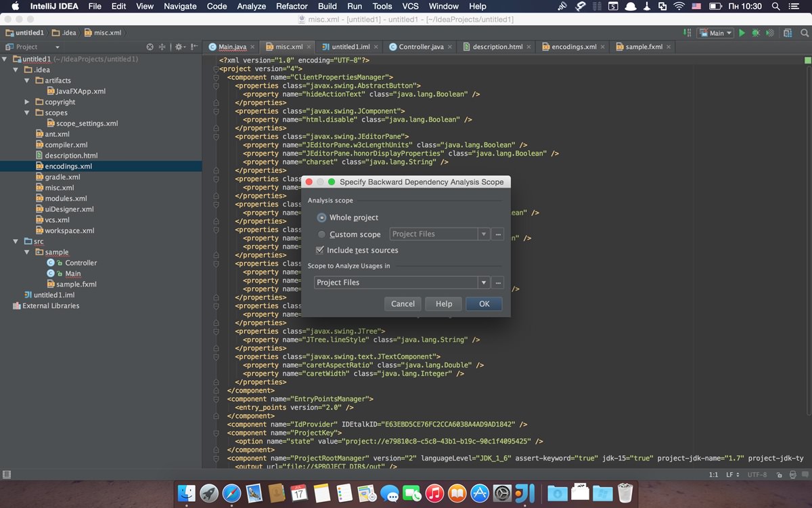Open the Refactor menu
812x508 pixels.
click(291, 6)
